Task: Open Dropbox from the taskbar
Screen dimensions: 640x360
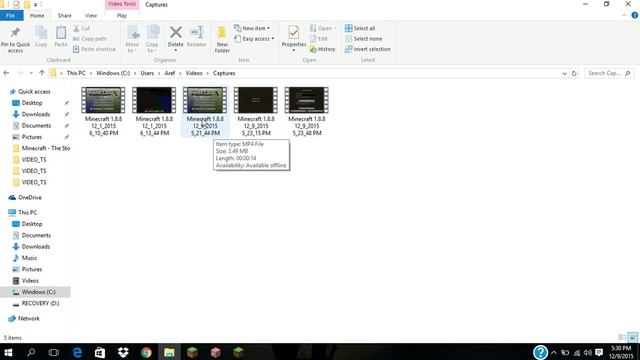Action: pyautogui.click(x=123, y=352)
